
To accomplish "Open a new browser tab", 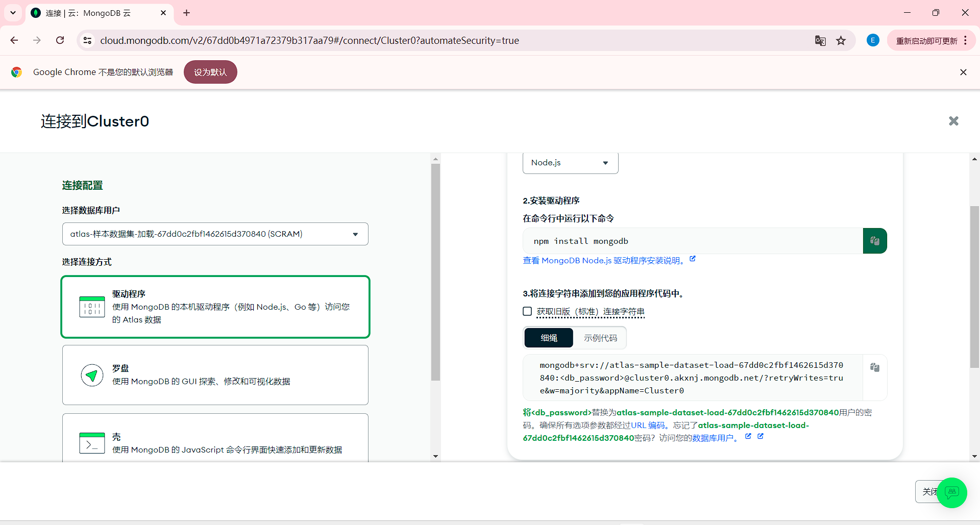I will (187, 13).
